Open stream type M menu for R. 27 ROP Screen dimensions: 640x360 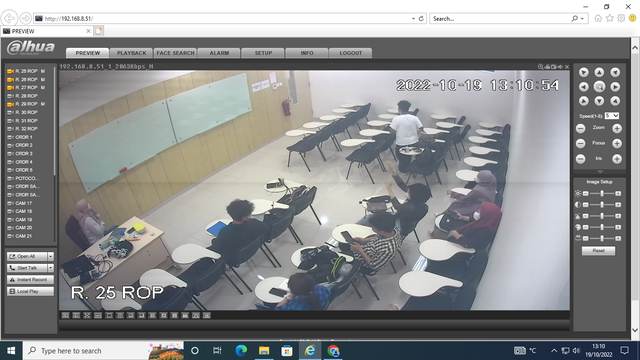tap(43, 87)
